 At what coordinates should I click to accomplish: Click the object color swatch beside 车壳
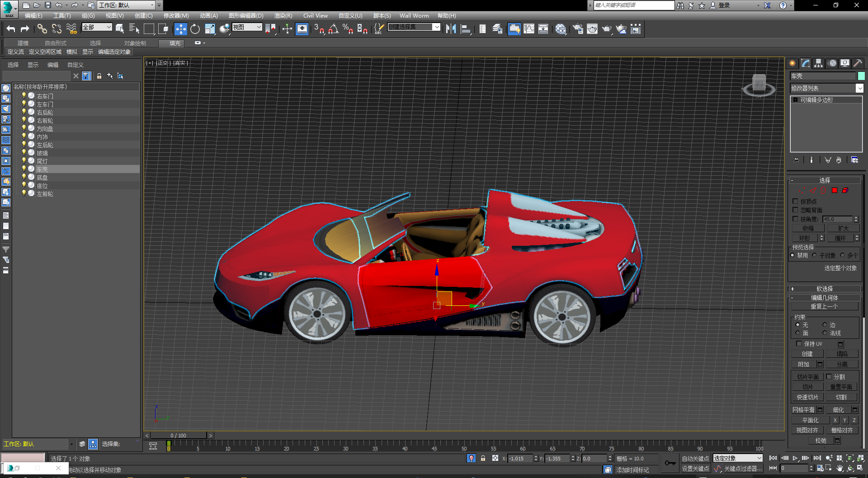pyautogui.click(x=861, y=76)
